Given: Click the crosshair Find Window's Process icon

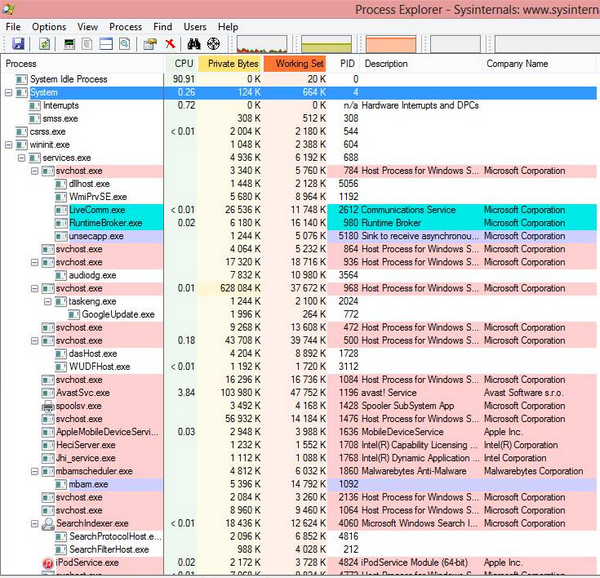Looking at the screenshot, I should click(214, 44).
